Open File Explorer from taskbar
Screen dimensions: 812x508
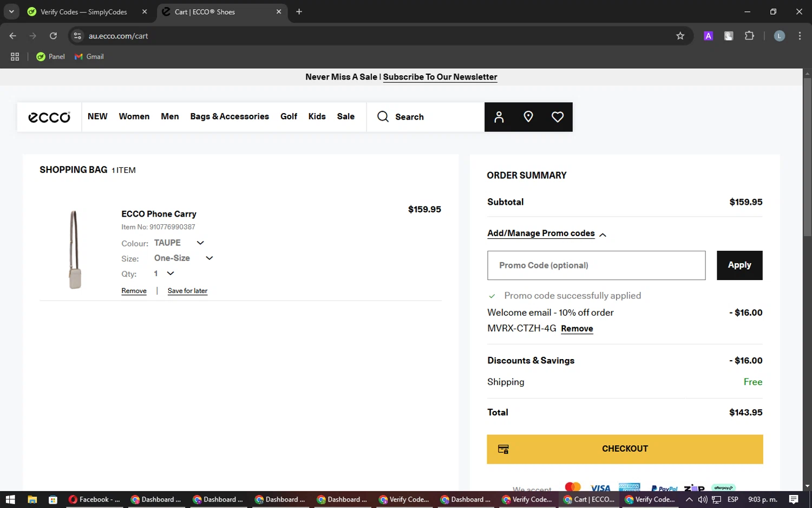pyautogui.click(x=32, y=499)
